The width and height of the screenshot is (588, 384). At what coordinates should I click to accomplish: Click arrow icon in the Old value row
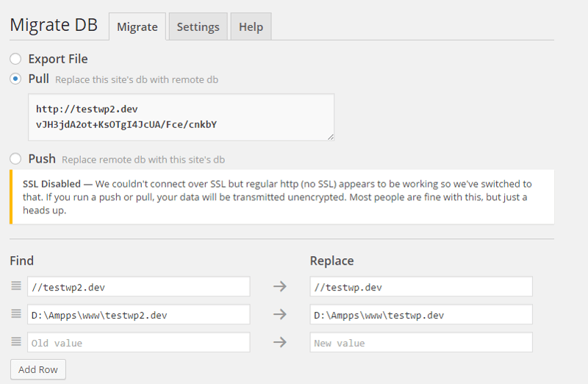click(280, 342)
